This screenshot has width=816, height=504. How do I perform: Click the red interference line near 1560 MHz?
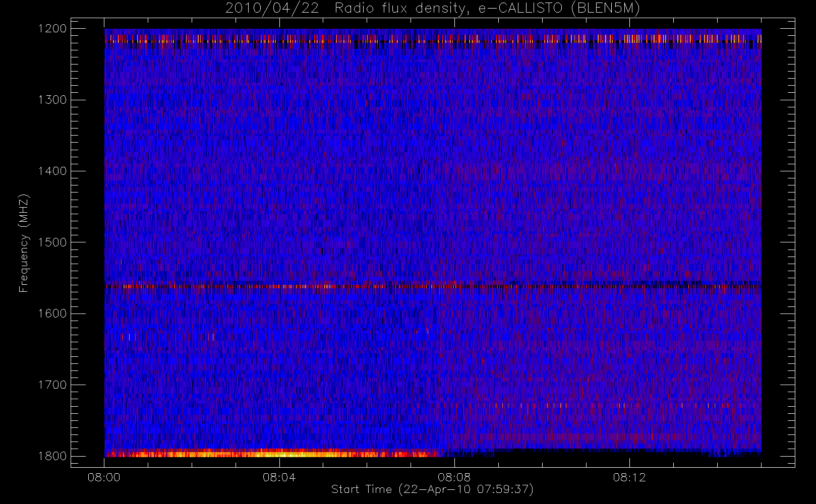click(433, 286)
